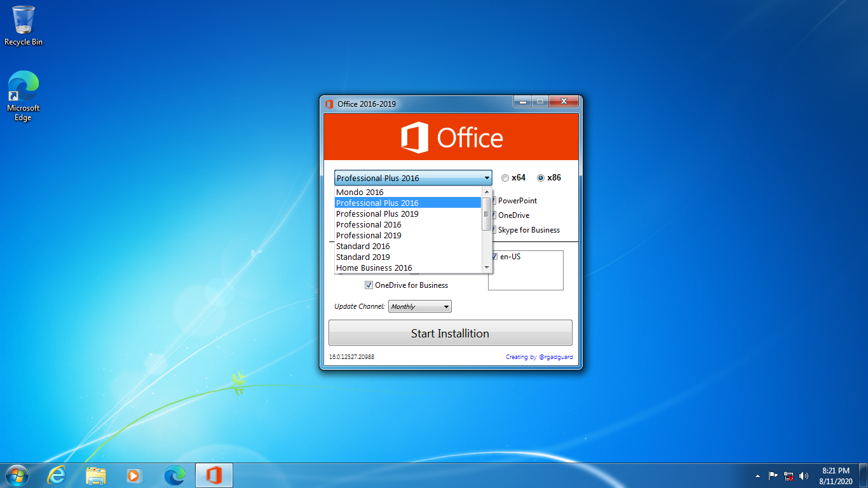Image resolution: width=868 pixels, height=488 pixels.
Task: Select Professional 2016 in the list
Action: click(408, 224)
